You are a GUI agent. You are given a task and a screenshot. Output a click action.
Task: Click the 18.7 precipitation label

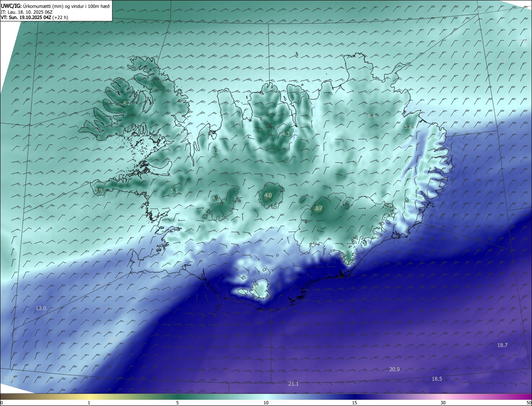point(502,345)
